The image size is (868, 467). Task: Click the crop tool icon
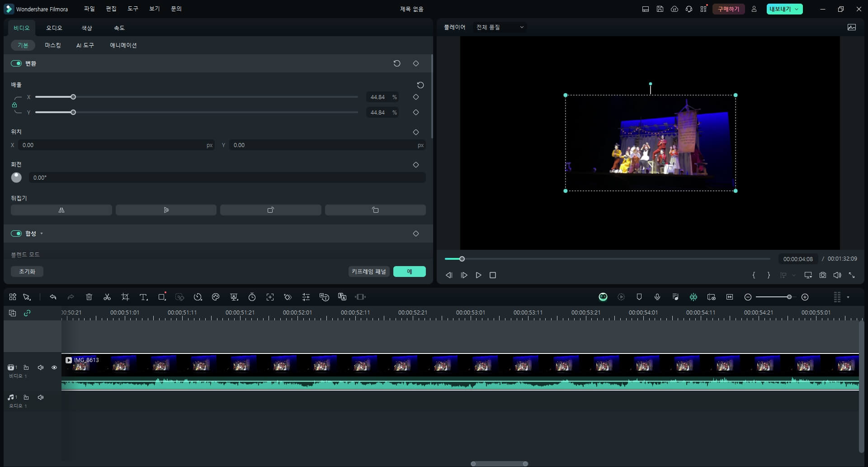coord(125,297)
